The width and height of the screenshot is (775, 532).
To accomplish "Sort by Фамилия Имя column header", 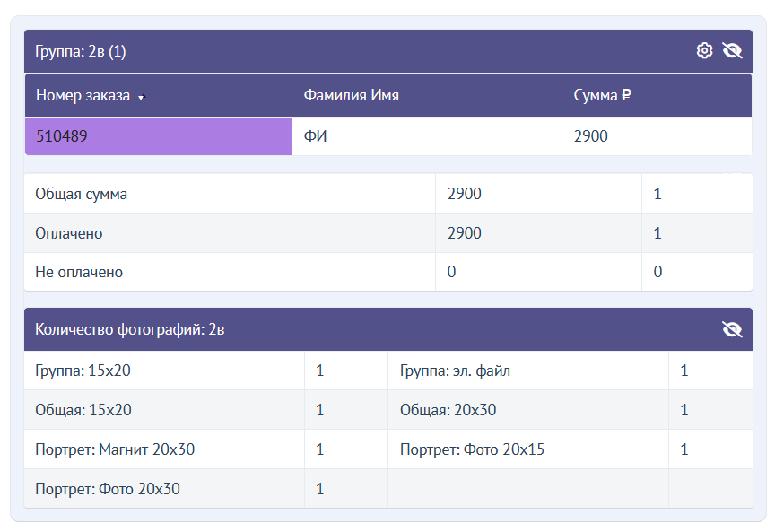I will (x=351, y=95).
